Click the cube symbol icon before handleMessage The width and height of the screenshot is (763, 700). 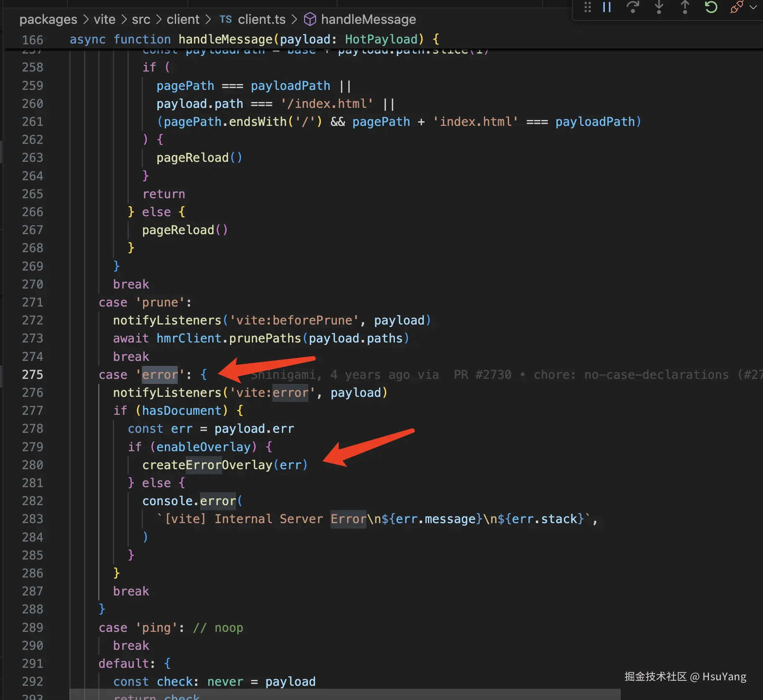[x=310, y=19]
